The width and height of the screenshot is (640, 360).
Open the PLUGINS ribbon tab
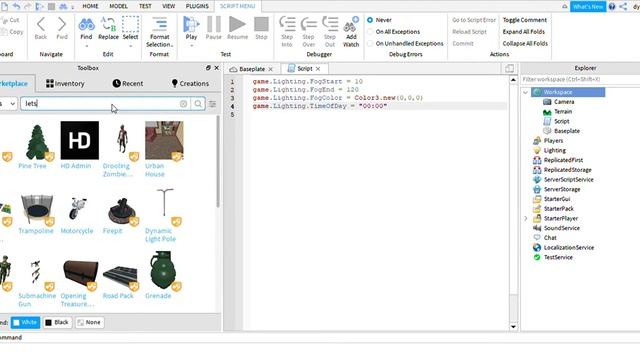197,6
